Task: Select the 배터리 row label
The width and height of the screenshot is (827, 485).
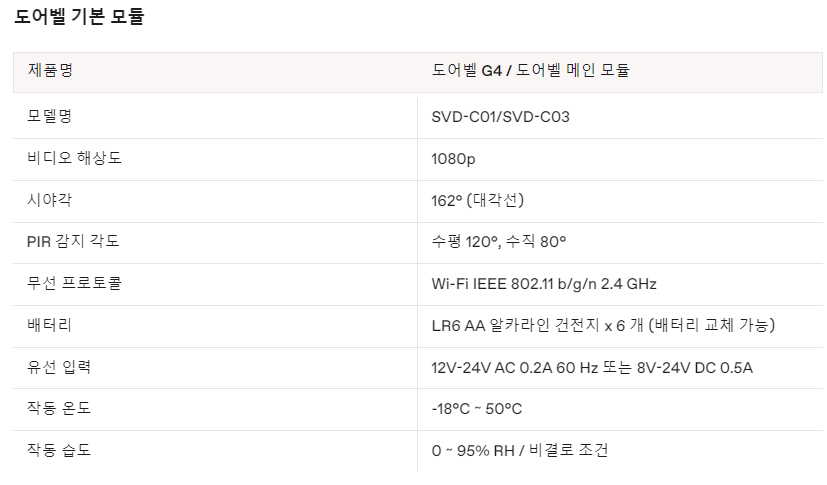Action: pyautogui.click(x=50, y=325)
